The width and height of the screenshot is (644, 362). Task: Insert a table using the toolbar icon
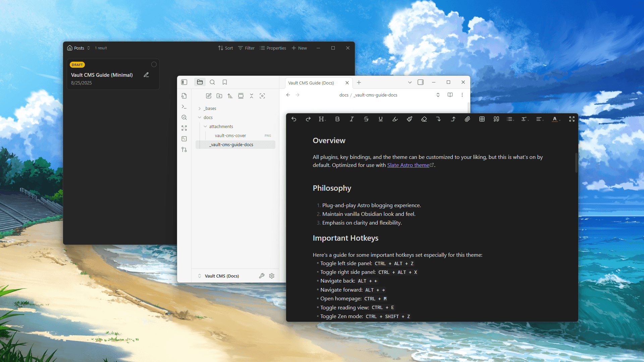(482, 119)
